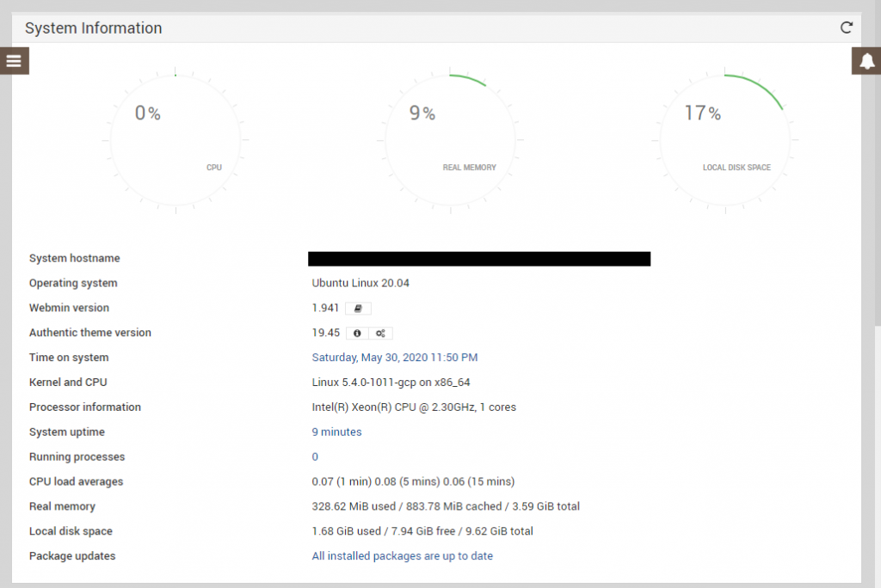This screenshot has height=588, width=881.
Task: Click the redacted system hostname value
Action: coord(479,259)
